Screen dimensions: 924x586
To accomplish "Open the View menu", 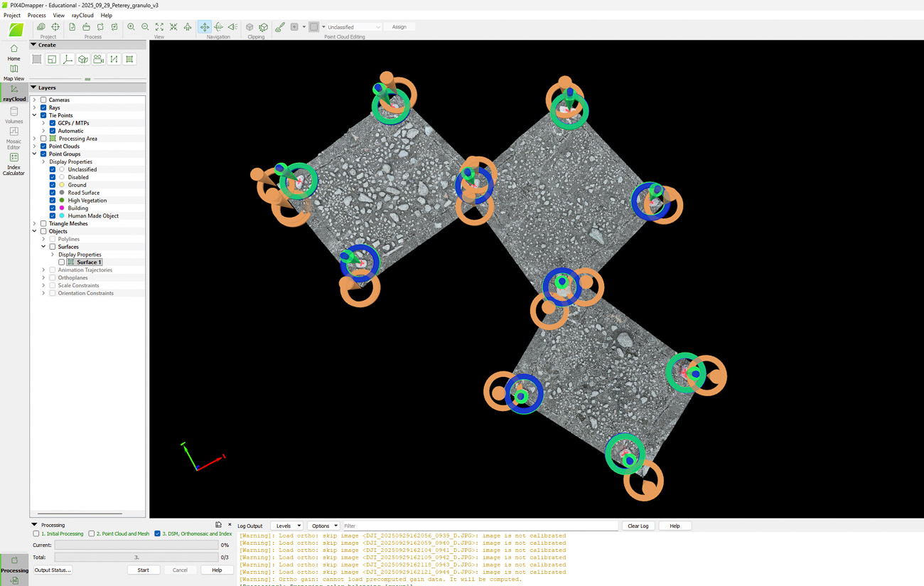I will tap(58, 15).
